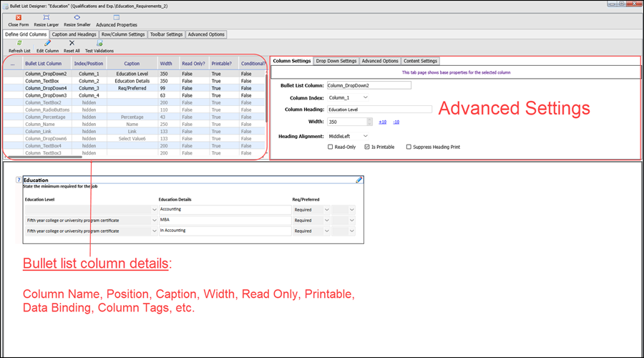
Task: Click the Column Heading input field
Action: click(379, 110)
